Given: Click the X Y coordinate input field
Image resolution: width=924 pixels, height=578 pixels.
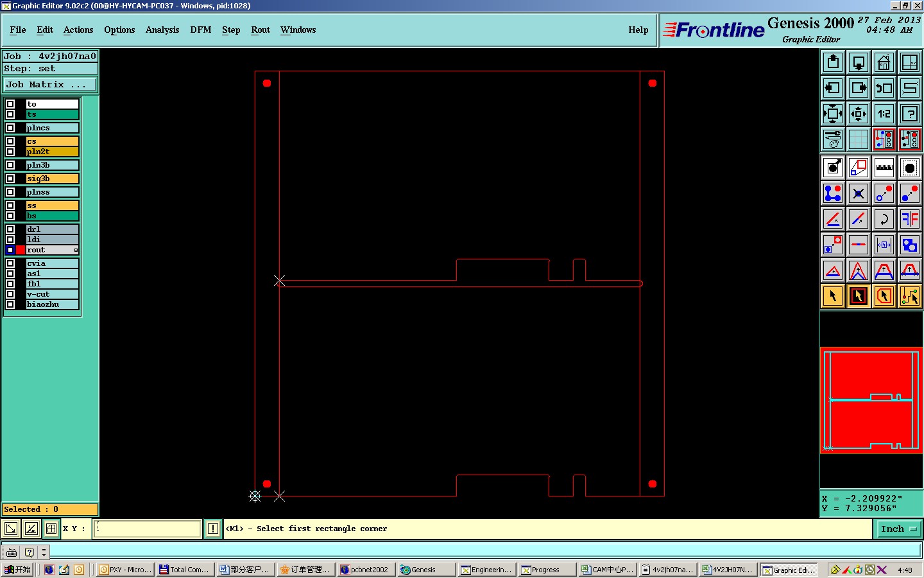Looking at the screenshot, I should tap(148, 529).
